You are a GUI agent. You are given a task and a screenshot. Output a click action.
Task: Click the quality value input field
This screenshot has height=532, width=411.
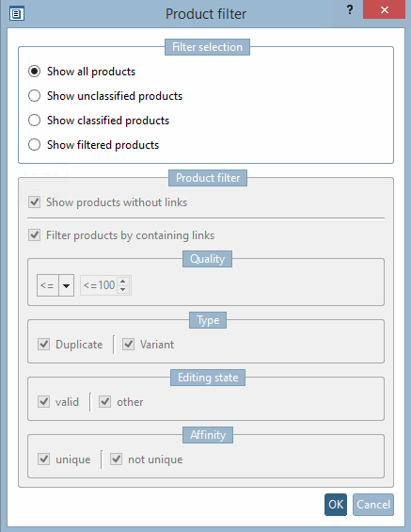click(x=100, y=285)
